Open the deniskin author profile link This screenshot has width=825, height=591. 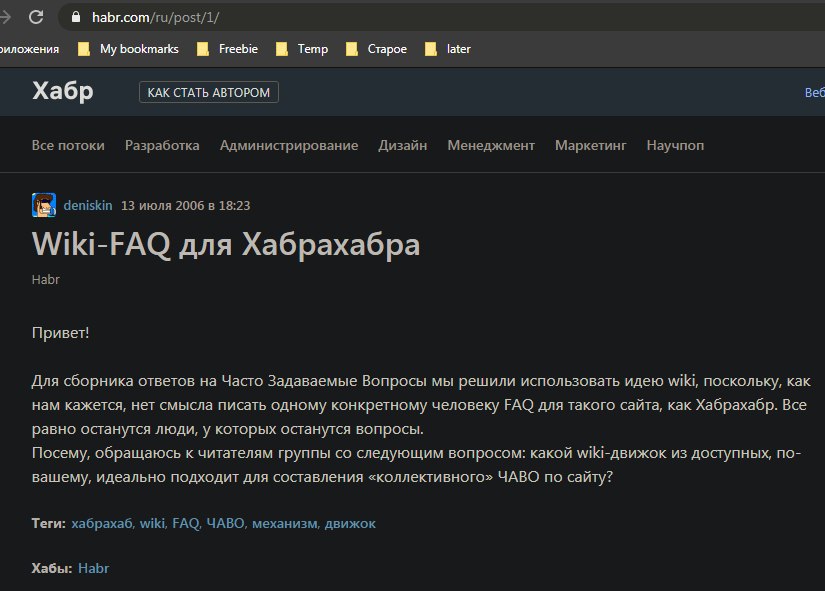(88, 205)
